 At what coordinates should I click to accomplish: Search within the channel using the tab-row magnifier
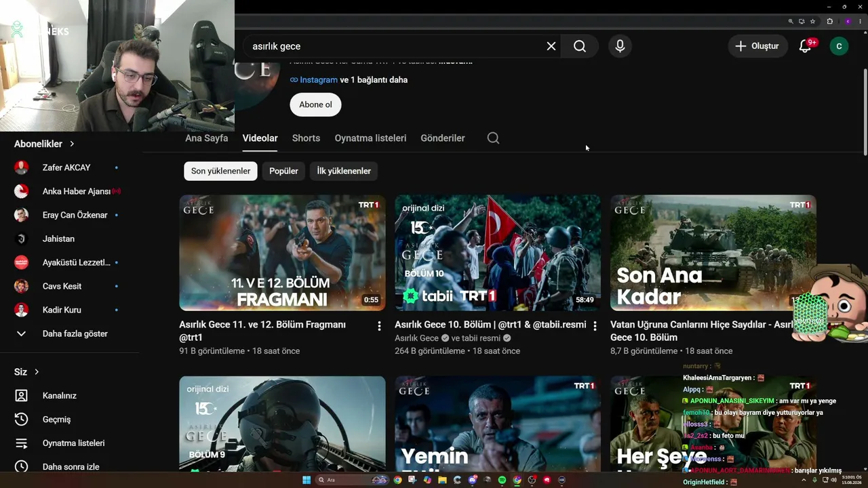coord(493,138)
